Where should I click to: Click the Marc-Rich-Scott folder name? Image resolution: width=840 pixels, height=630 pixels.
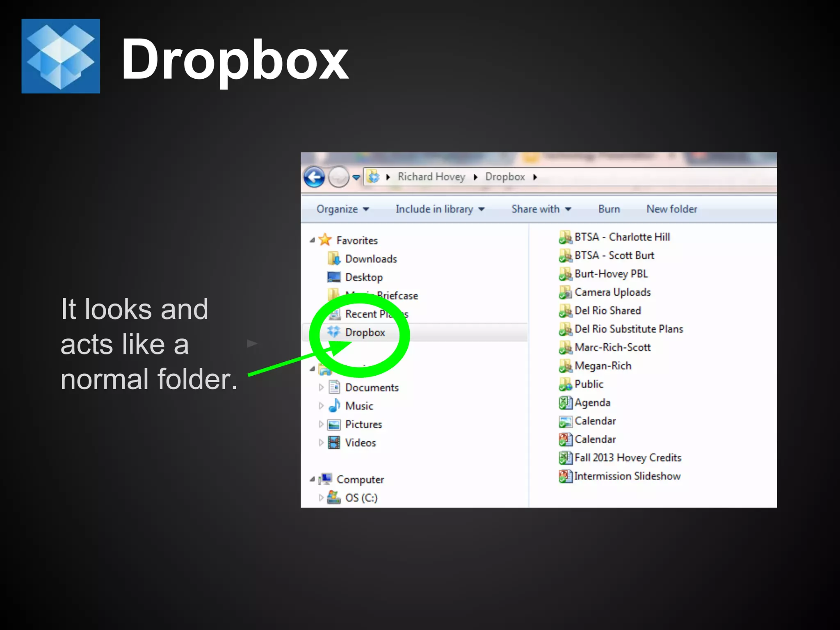click(x=613, y=347)
